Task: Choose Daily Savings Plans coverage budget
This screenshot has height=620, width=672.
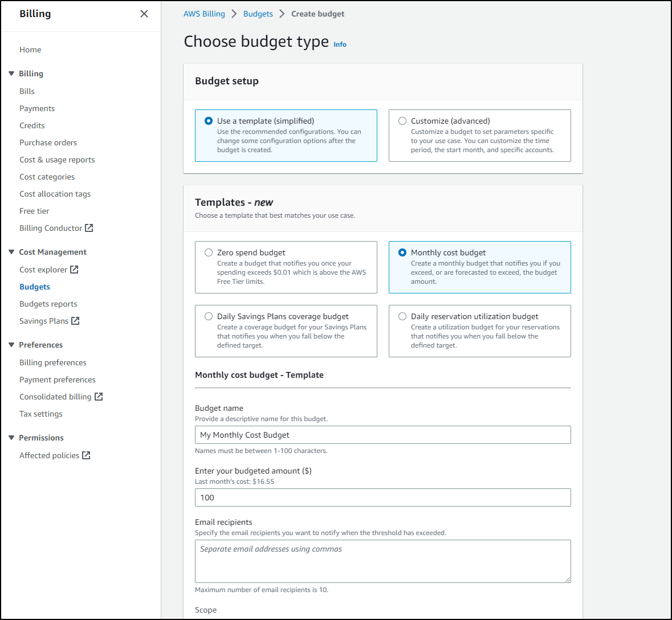Action: (x=209, y=316)
